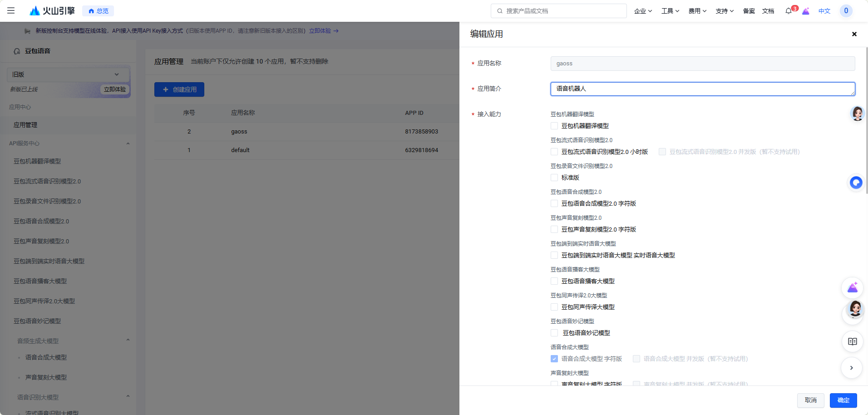Check 豆包同声传译大模型 checkbox
The width and height of the screenshot is (868, 415).
tap(554, 307)
